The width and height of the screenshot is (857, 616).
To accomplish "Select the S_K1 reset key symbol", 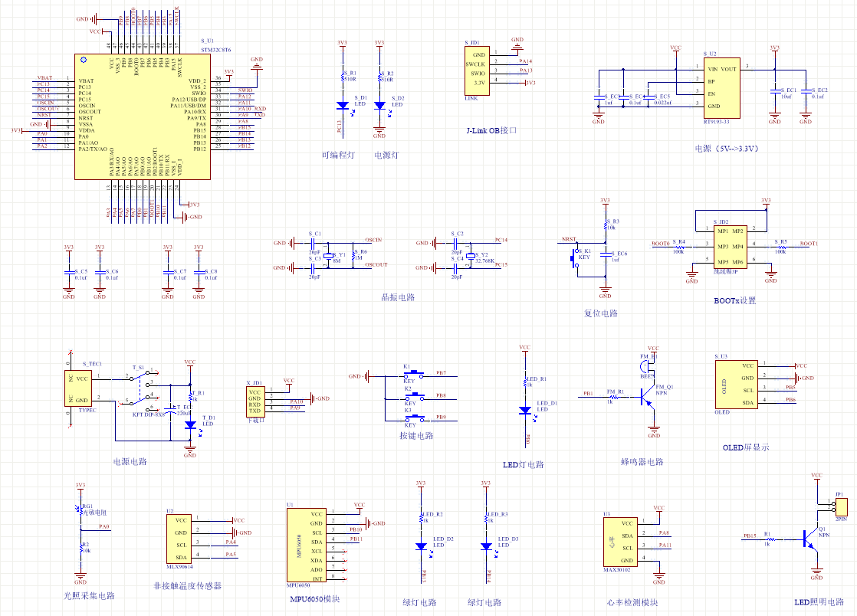I will [575, 257].
